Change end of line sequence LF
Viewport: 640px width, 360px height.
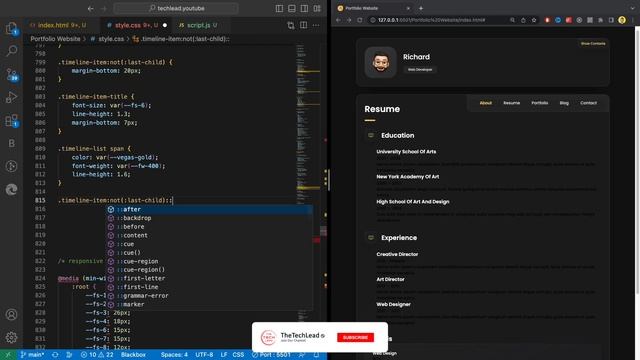click(x=224, y=355)
